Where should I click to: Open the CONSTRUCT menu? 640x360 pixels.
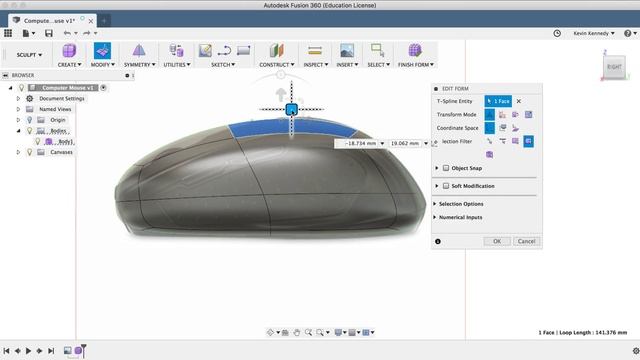point(276,65)
